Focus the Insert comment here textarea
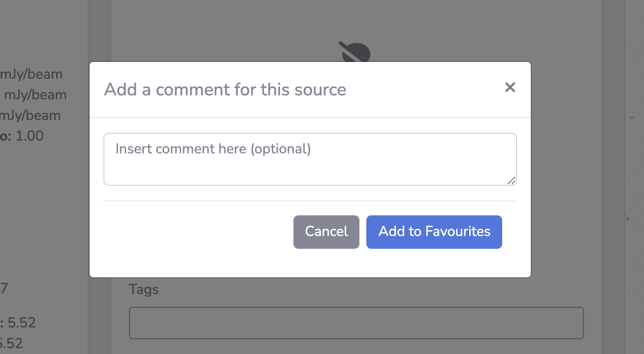 310,159
